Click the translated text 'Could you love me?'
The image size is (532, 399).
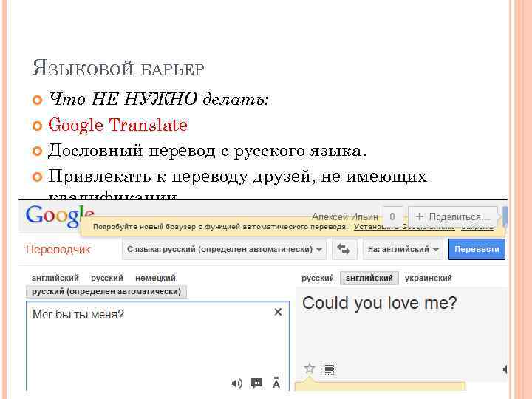379,303
